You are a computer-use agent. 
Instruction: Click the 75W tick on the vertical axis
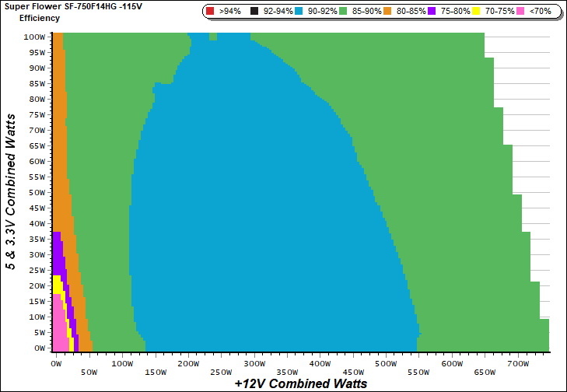click(x=33, y=114)
